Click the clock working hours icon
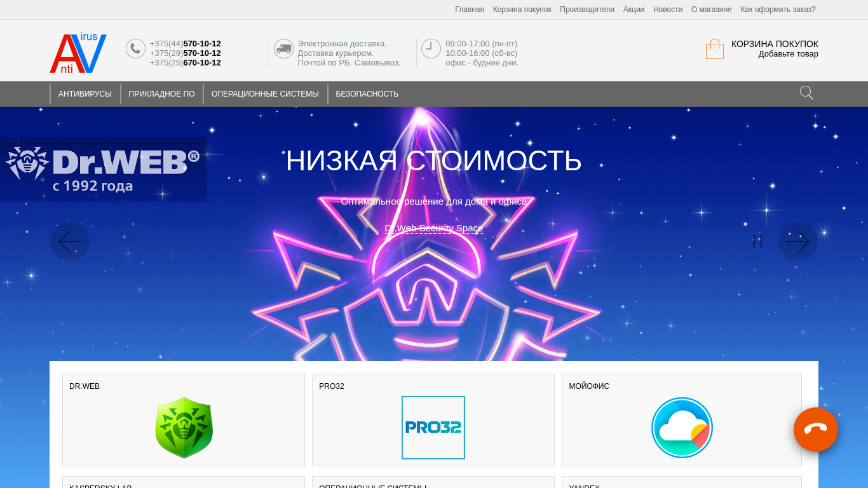The height and width of the screenshot is (488, 868). [431, 48]
